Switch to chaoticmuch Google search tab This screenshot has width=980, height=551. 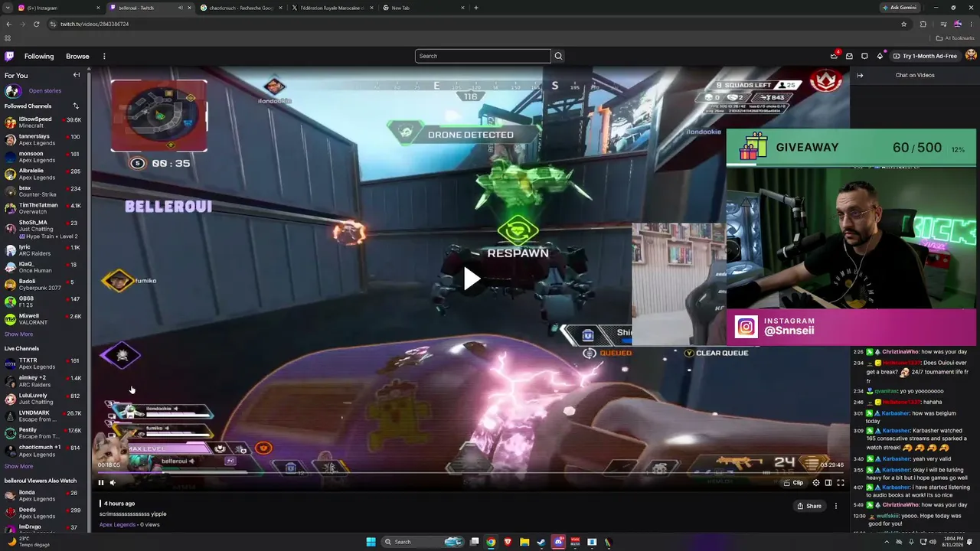point(240,8)
